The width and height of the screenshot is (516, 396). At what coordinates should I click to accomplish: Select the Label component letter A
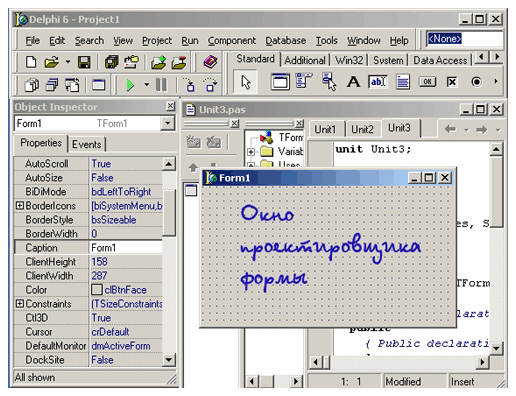point(353,82)
